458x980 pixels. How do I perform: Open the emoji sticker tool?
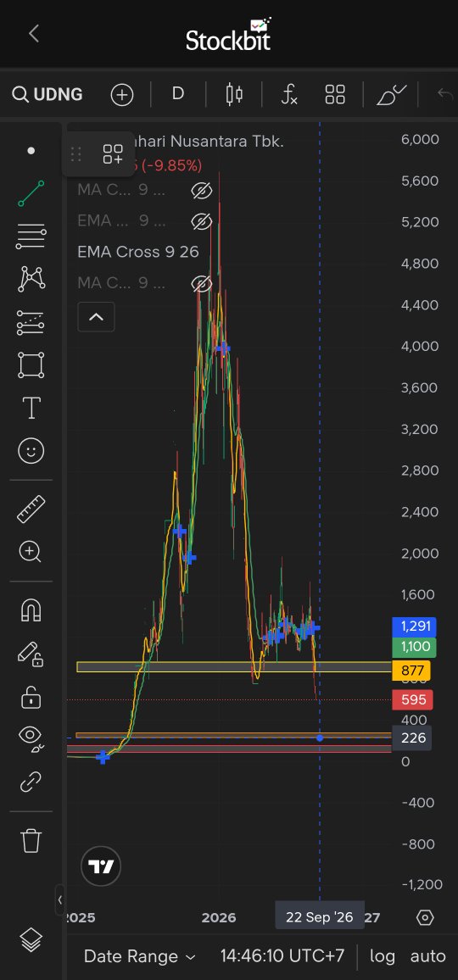point(31,451)
